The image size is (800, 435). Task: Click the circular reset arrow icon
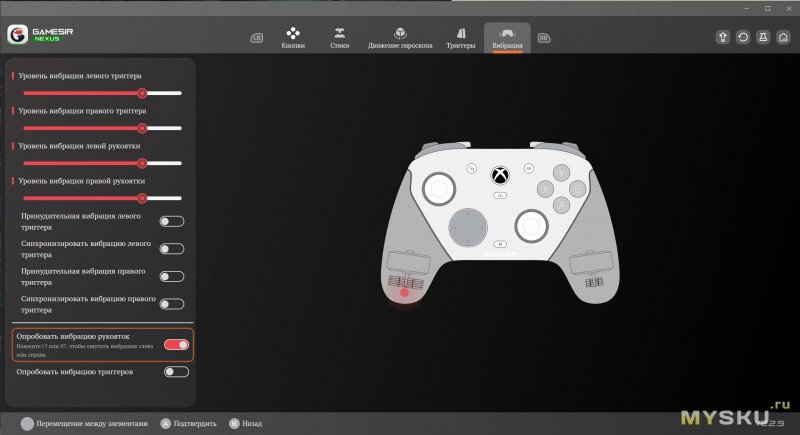[x=743, y=37]
